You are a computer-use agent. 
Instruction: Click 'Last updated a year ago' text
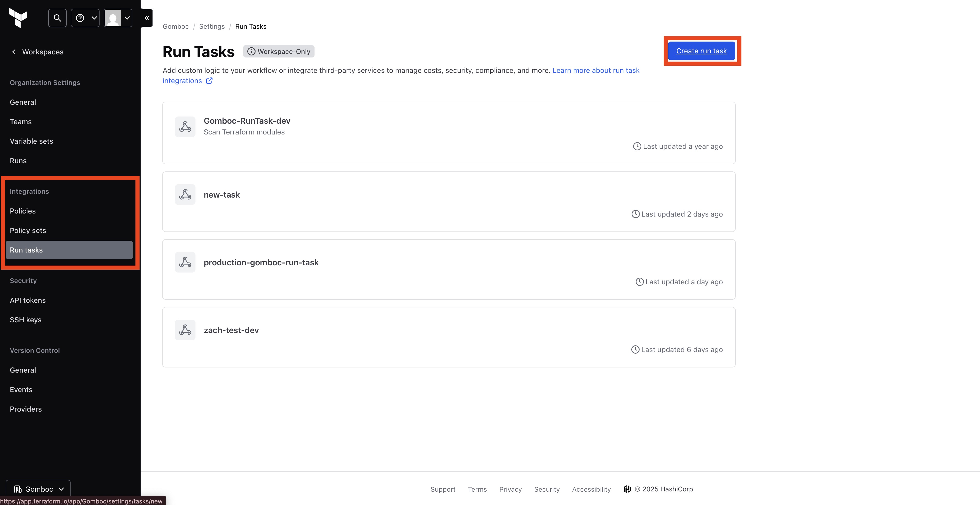pos(683,146)
